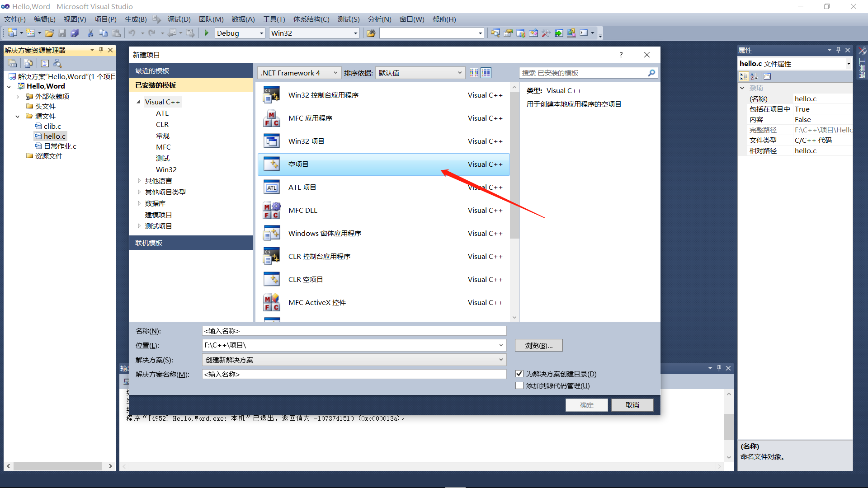Viewport: 868px width, 488px height.
Task: Click Show All Files icon in Solution Explorer
Action: (x=28, y=63)
